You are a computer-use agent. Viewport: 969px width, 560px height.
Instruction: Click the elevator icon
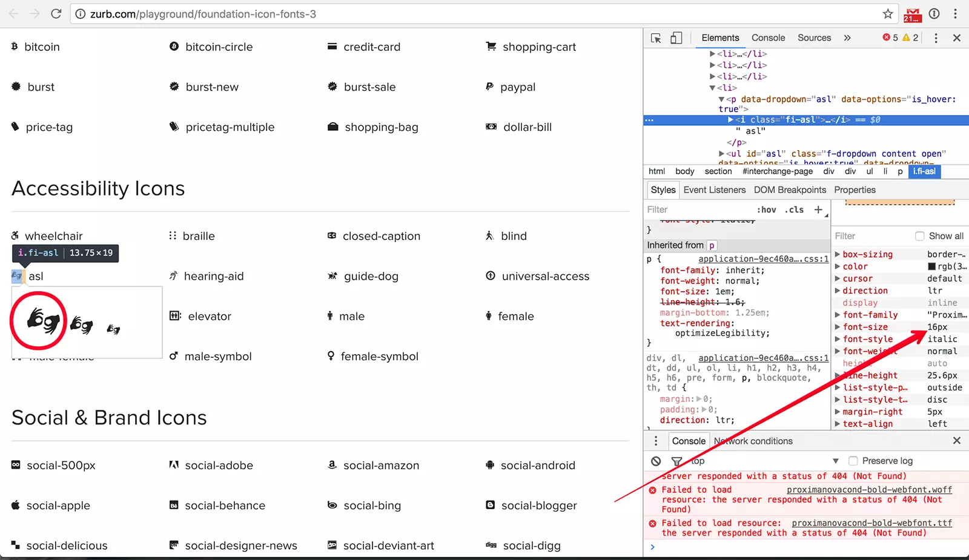pos(175,315)
